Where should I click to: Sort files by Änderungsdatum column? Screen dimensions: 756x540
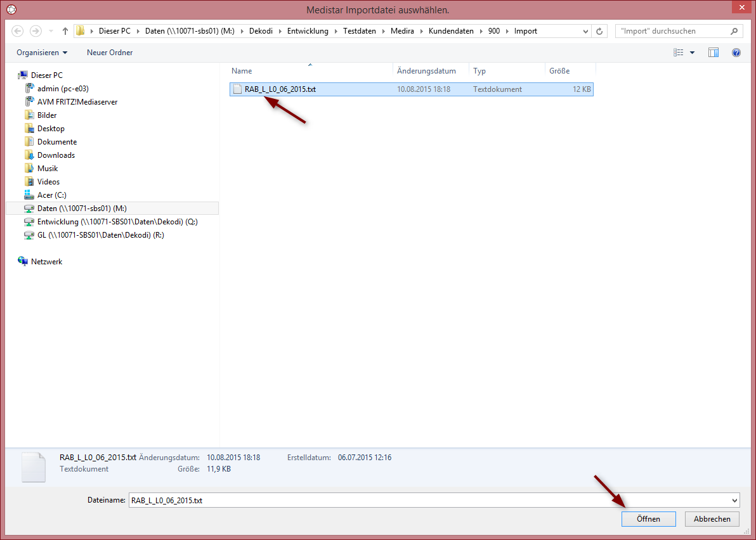pos(426,71)
